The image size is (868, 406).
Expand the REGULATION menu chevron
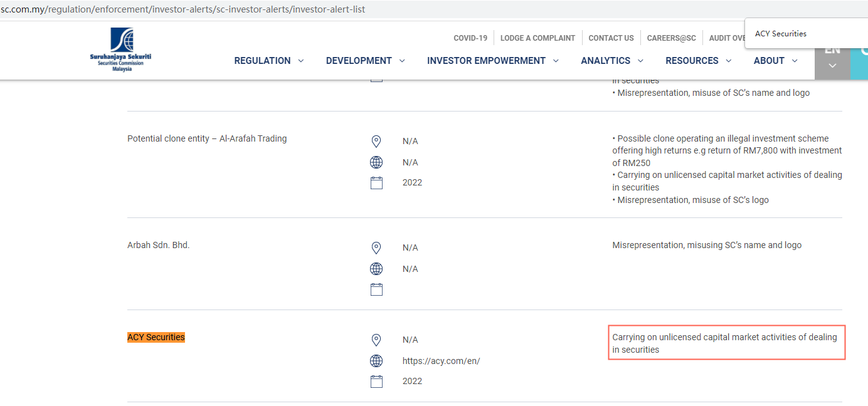[301, 61]
